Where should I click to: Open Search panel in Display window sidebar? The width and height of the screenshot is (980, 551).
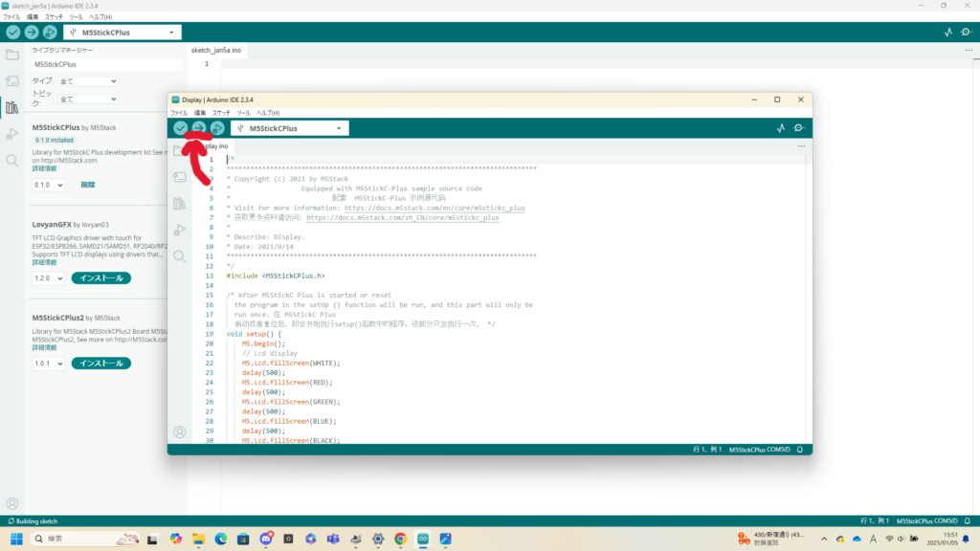point(179,256)
